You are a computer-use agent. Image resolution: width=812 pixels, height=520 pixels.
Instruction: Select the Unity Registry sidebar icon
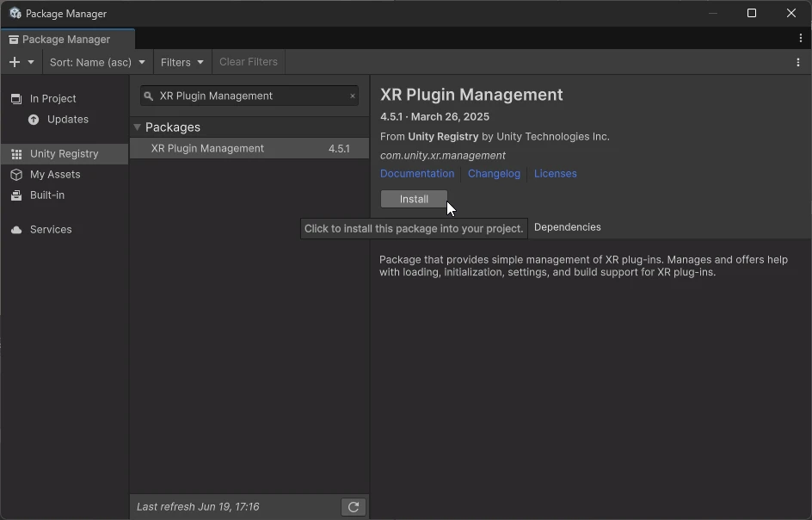(15, 153)
